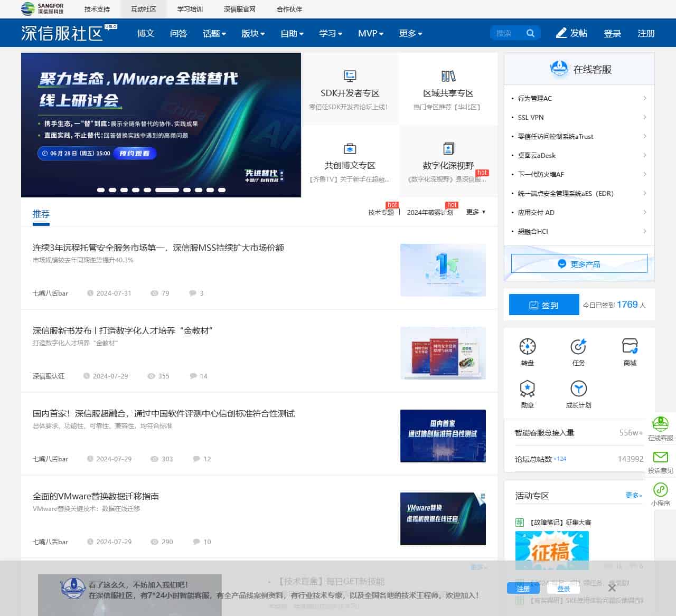
Task: Expand the 版块 dropdown menu
Action: pos(253,33)
